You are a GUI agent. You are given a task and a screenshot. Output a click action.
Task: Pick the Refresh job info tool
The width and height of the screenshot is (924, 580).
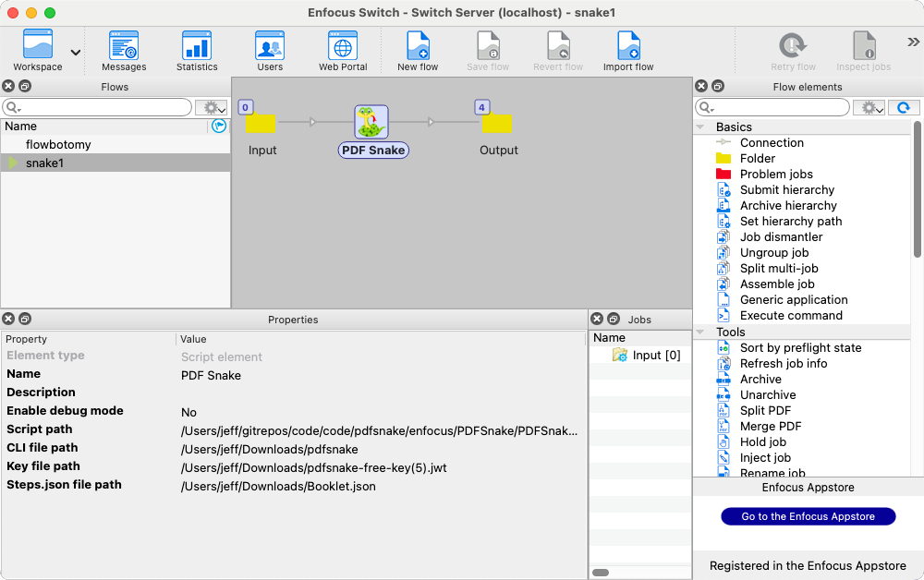tap(784, 363)
